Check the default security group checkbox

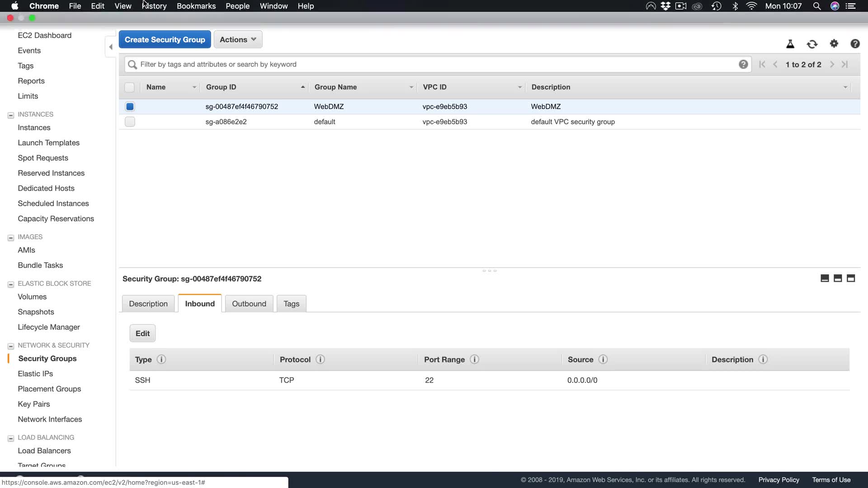[x=130, y=122]
